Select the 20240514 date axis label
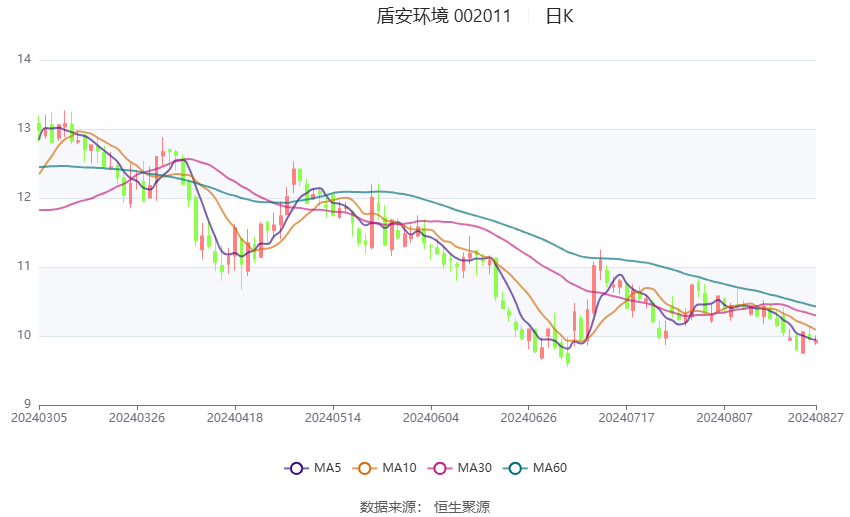Screen dimensions: 850x517 tap(333, 418)
